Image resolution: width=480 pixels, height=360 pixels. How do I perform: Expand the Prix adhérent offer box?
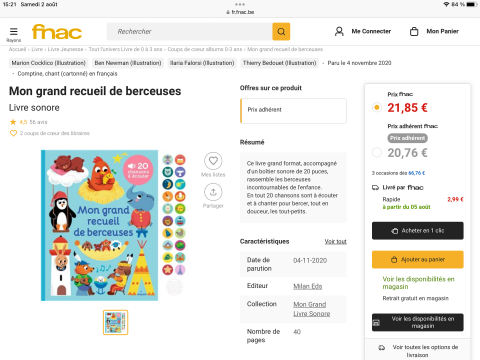click(293, 111)
